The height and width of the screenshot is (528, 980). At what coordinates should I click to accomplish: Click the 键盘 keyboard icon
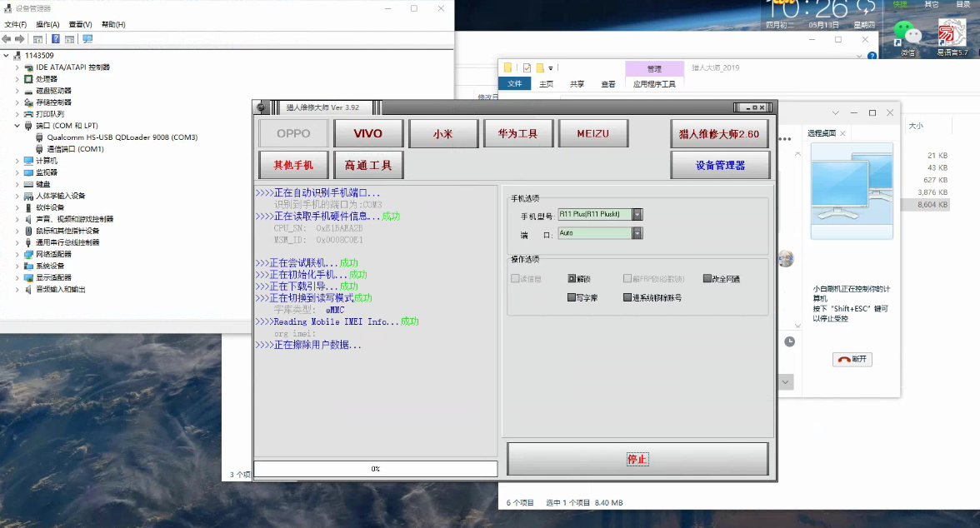[x=28, y=184]
